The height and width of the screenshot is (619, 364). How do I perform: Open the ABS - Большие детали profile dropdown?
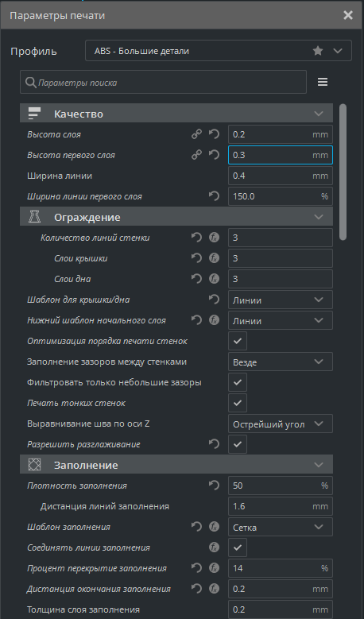pyautogui.click(x=219, y=51)
